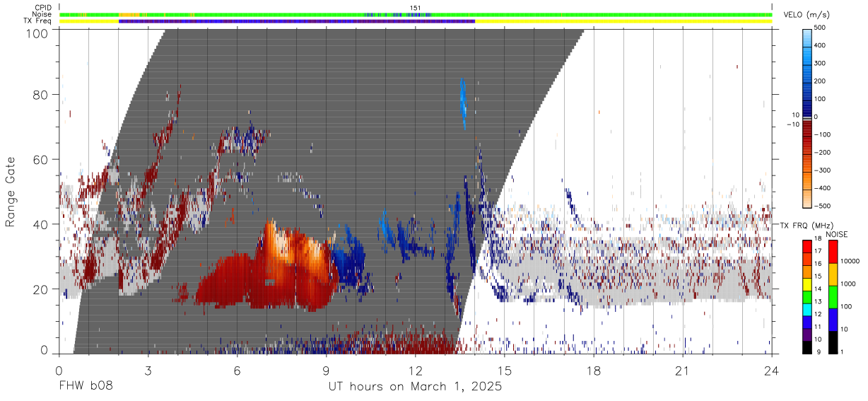
Task: Click the 9 MHz tick label
Action: click(818, 352)
